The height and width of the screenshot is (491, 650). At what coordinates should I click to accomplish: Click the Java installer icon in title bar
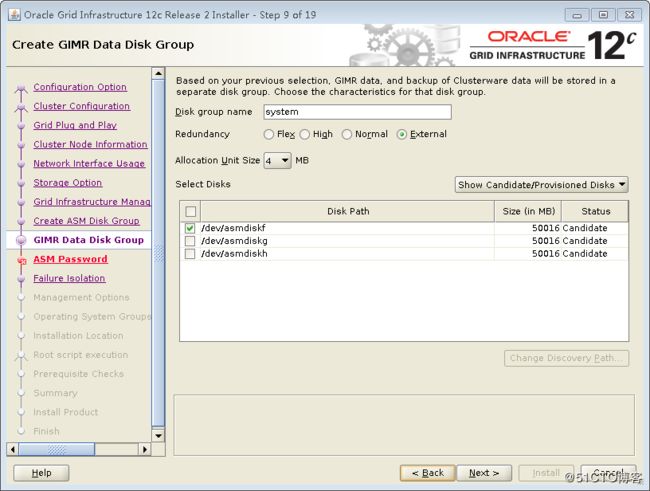(14, 15)
